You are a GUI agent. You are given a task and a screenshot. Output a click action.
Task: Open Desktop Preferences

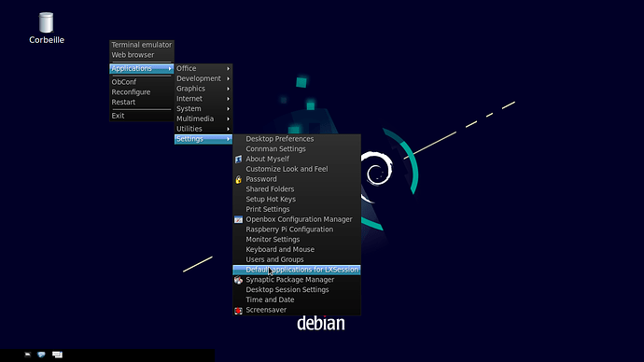click(297, 139)
